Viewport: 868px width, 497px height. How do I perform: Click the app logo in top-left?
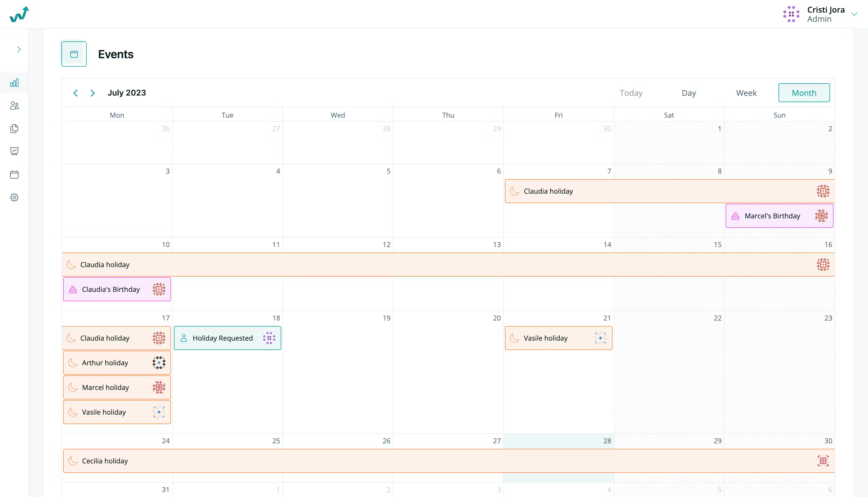[19, 14]
